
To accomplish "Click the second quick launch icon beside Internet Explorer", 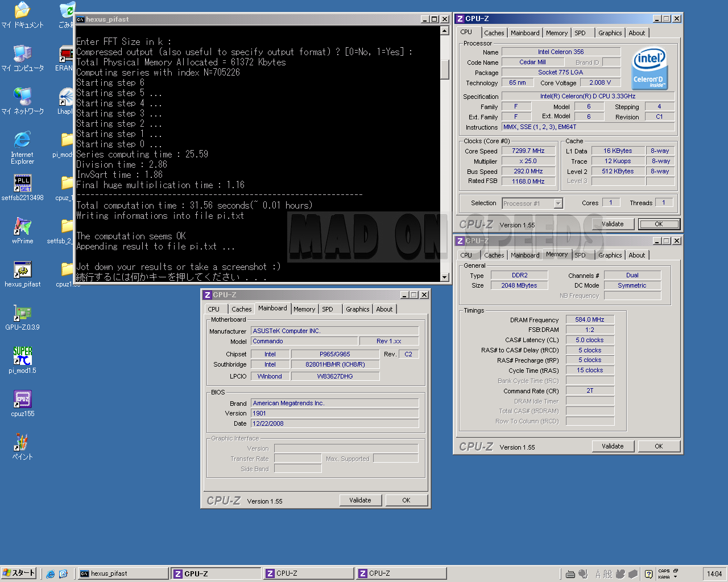I will 63,574.
